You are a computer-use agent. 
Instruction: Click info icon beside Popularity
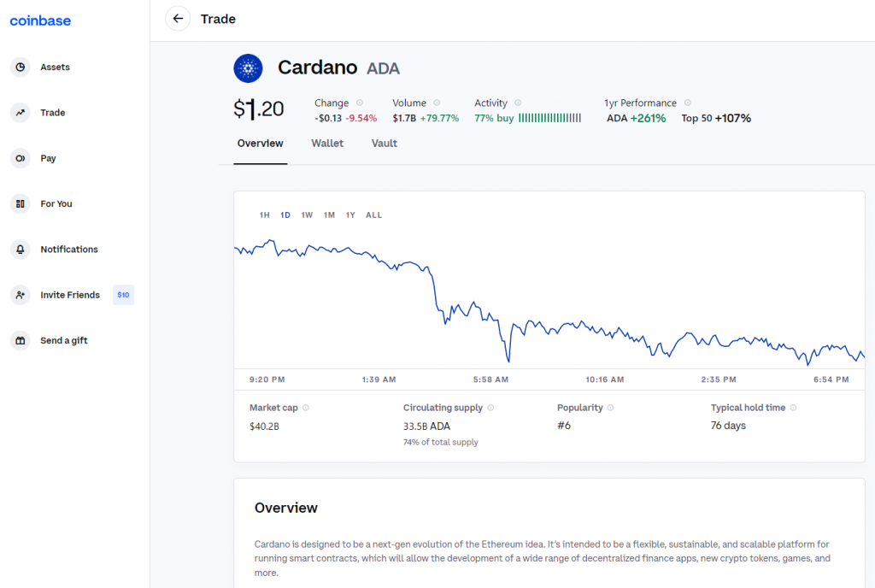(610, 408)
